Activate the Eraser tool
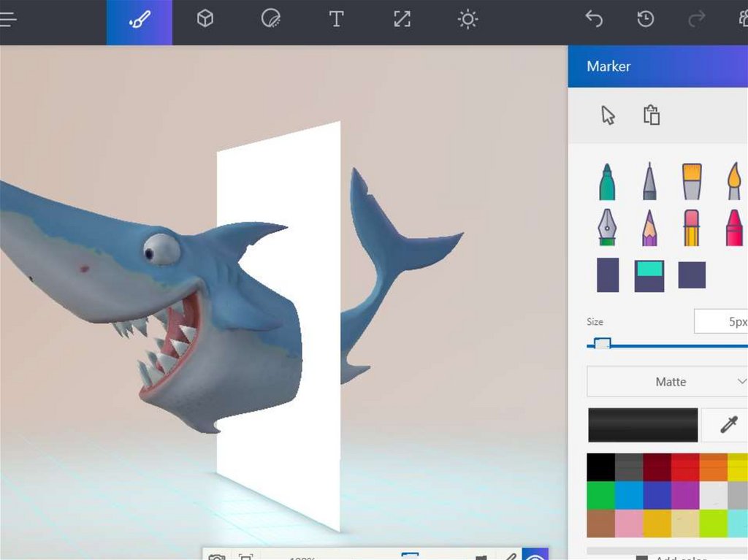The image size is (748, 560). point(692,228)
